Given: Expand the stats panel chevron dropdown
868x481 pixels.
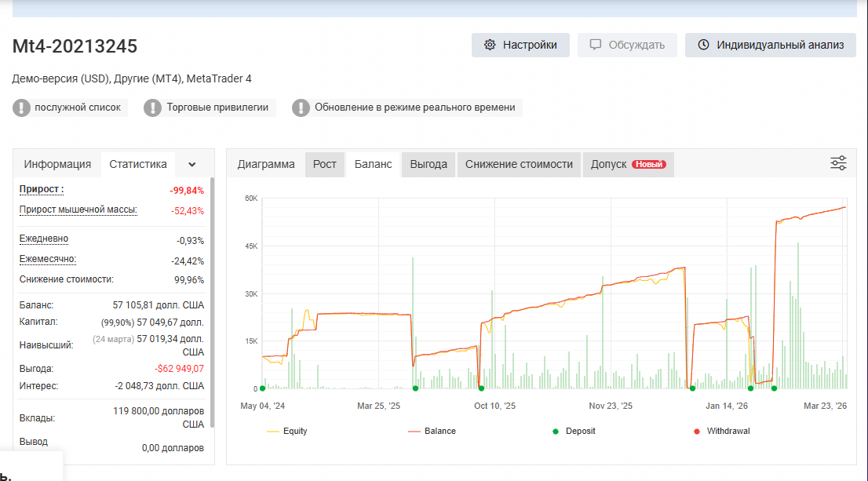Looking at the screenshot, I should pos(192,165).
